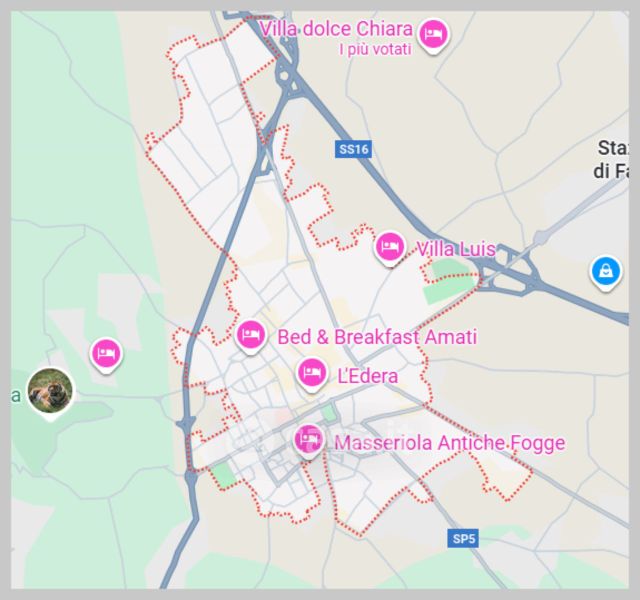This screenshot has height=600, width=640.
Task: Click the Villa Luis text label
Action: pos(456,249)
